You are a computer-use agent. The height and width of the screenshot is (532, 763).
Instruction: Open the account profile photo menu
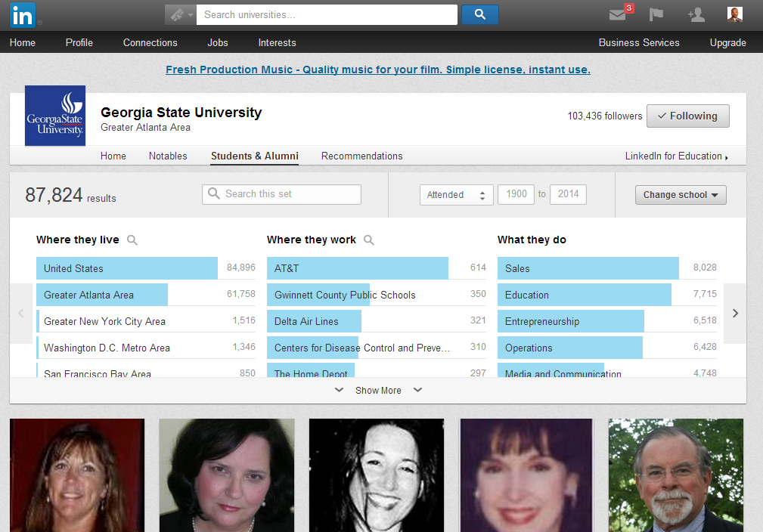tap(735, 14)
